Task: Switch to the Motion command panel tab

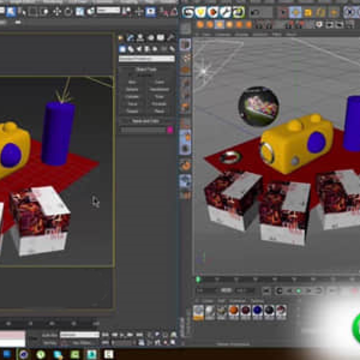Action: click(x=151, y=38)
